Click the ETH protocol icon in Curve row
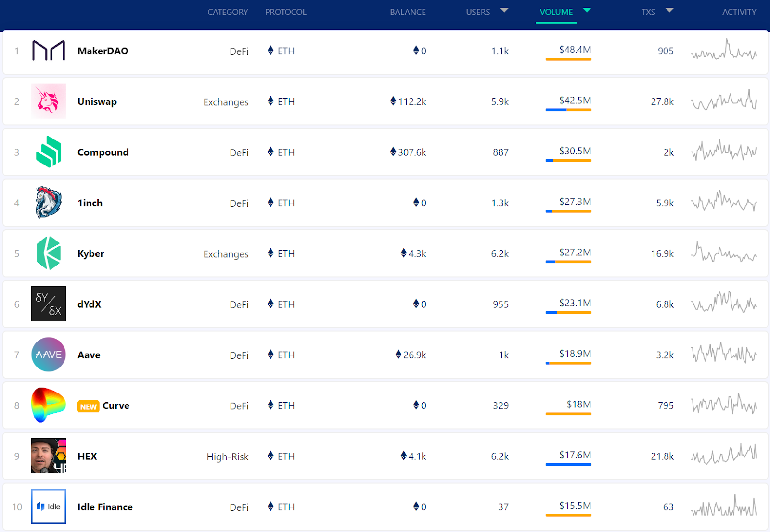This screenshot has height=532, width=770. 270,405
